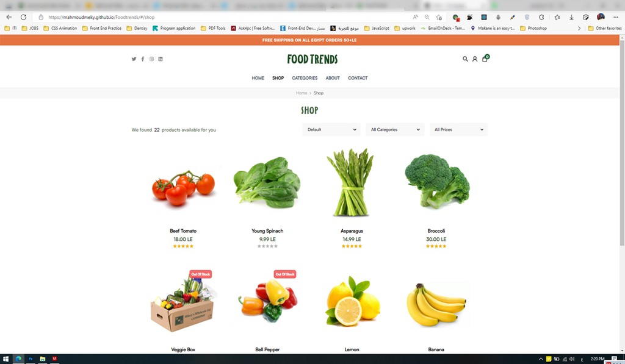Screen dimensions: 625x364
Task: Open the Twitter social icon
Action: 134,59
